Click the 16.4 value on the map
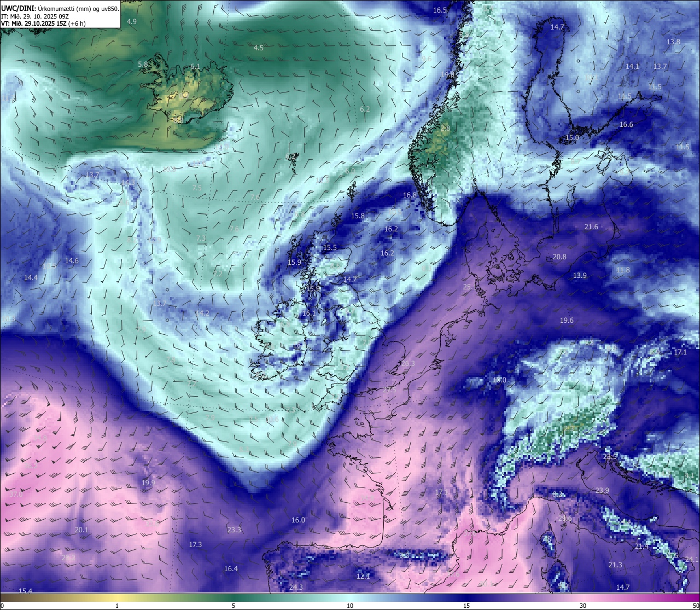 (x=231, y=569)
